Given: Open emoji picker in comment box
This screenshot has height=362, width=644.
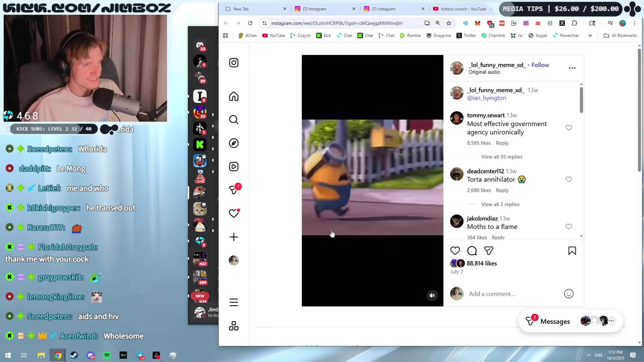Looking at the screenshot, I should pos(569,294).
